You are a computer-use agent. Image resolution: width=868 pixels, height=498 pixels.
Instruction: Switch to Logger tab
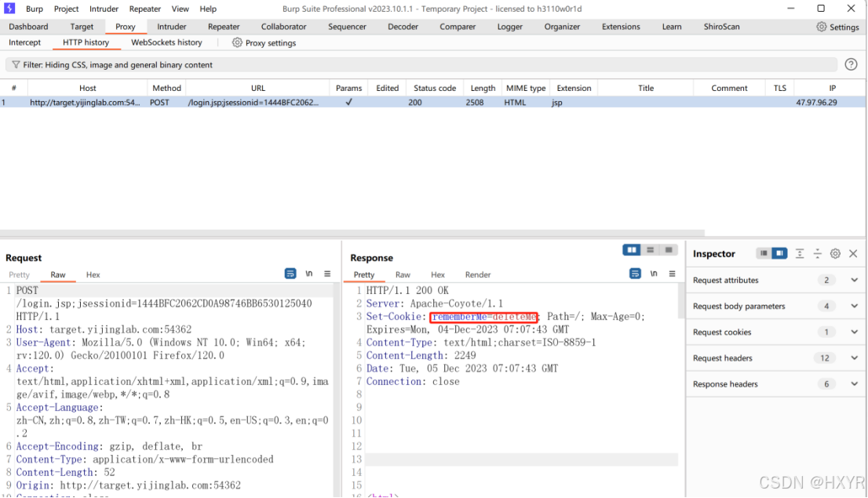pyautogui.click(x=510, y=27)
